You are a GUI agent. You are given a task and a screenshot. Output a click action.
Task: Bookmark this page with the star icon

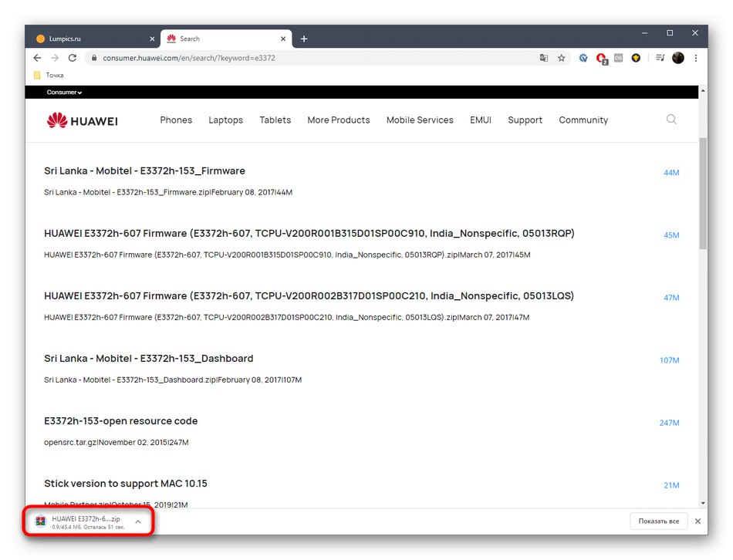[562, 58]
